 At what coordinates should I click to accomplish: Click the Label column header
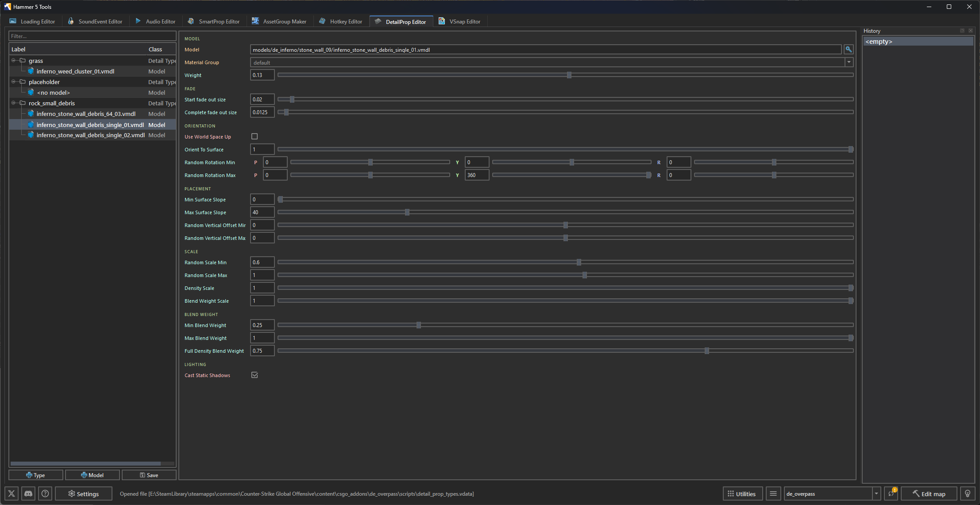point(78,49)
